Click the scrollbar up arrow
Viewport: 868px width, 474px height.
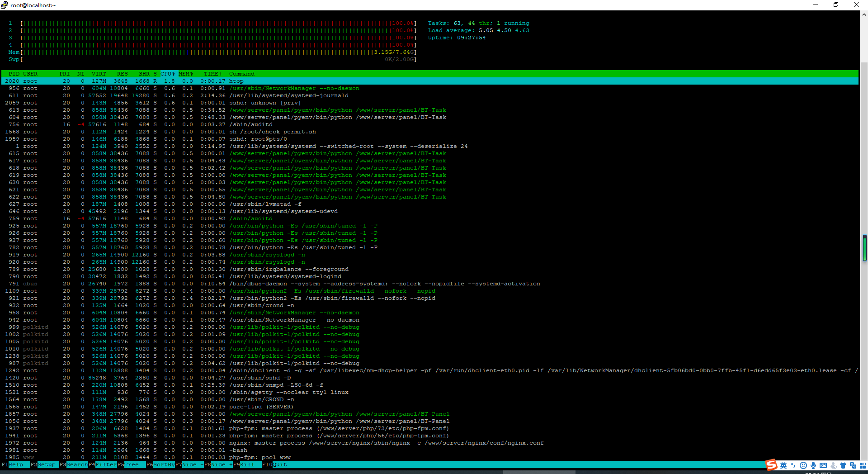[864, 14]
